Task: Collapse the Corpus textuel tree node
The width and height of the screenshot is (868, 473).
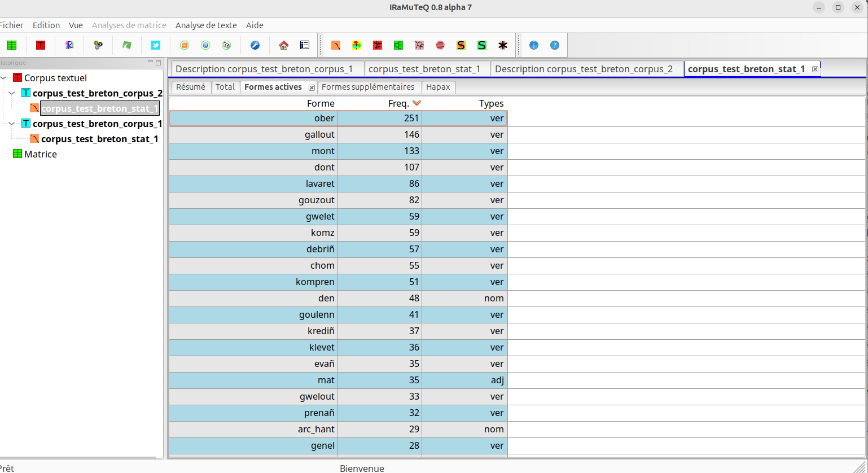Action: (x=5, y=78)
